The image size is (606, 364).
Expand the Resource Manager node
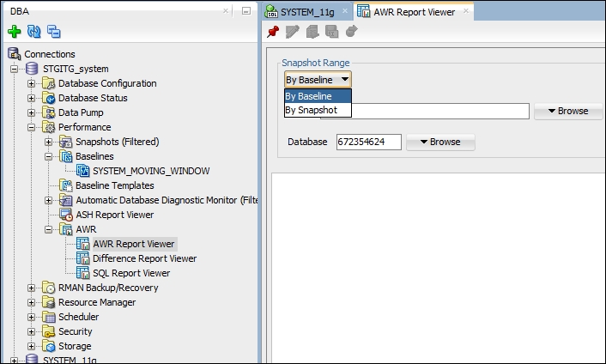click(x=31, y=302)
